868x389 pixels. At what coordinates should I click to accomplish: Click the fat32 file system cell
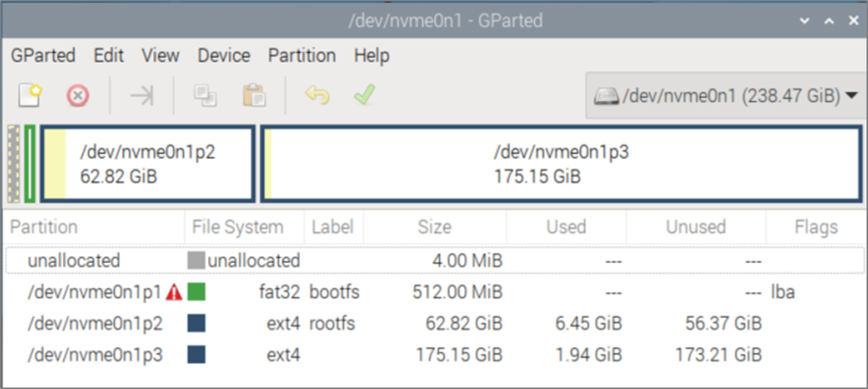pos(279,292)
